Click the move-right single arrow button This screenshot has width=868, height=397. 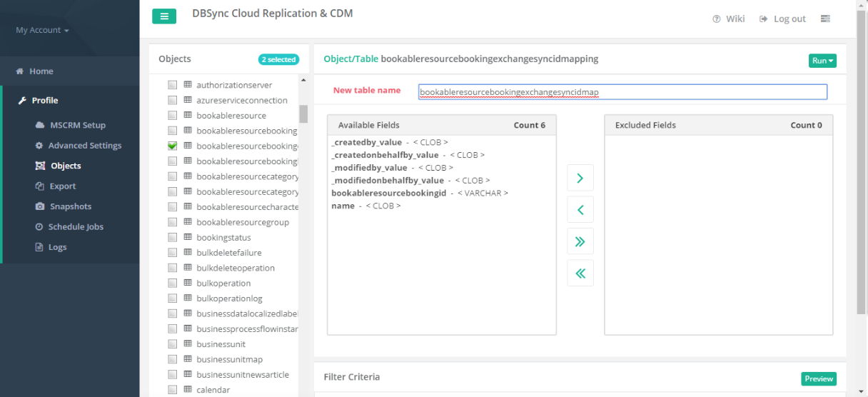(x=580, y=179)
